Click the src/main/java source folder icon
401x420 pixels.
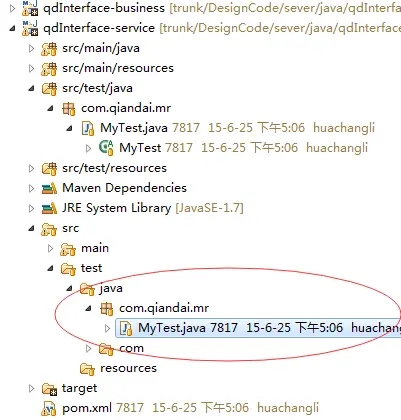coord(49,49)
